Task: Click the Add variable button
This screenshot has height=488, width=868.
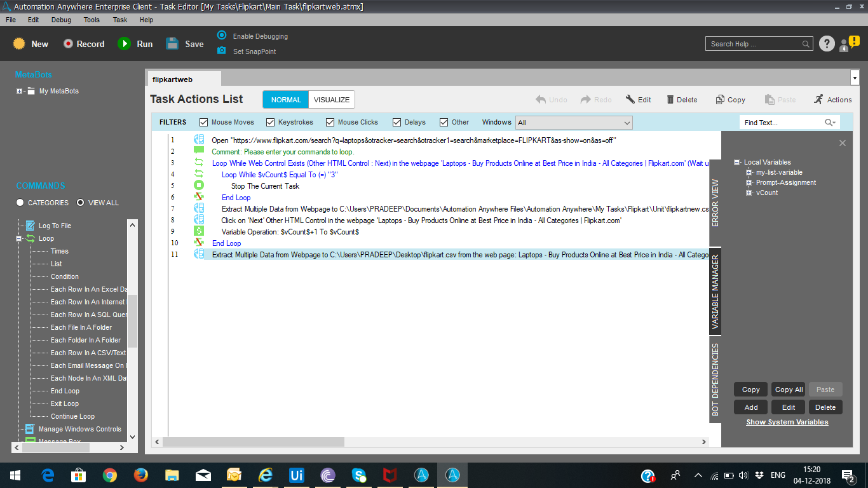Action: coord(751,407)
